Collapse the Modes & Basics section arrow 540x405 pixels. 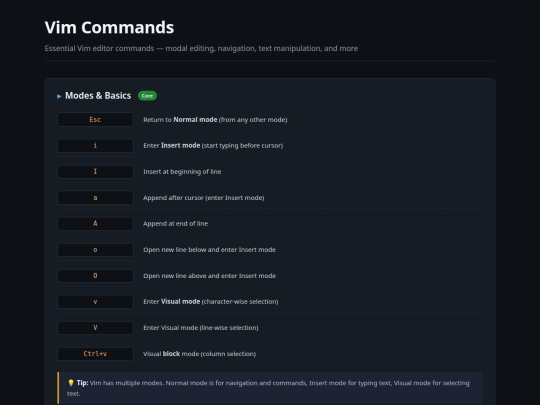tap(59, 96)
